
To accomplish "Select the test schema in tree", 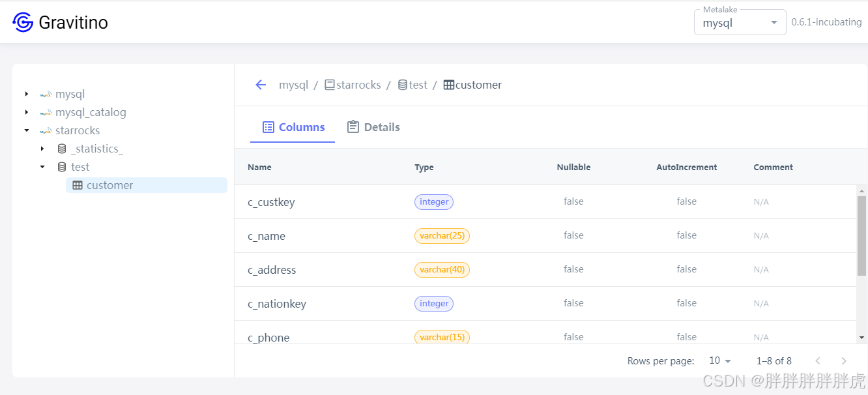I will [80, 167].
